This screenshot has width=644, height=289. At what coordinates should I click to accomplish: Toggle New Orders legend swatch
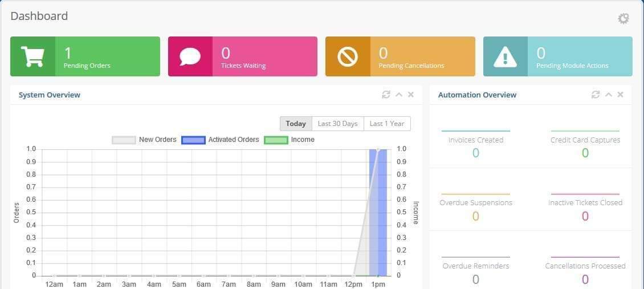tap(124, 140)
